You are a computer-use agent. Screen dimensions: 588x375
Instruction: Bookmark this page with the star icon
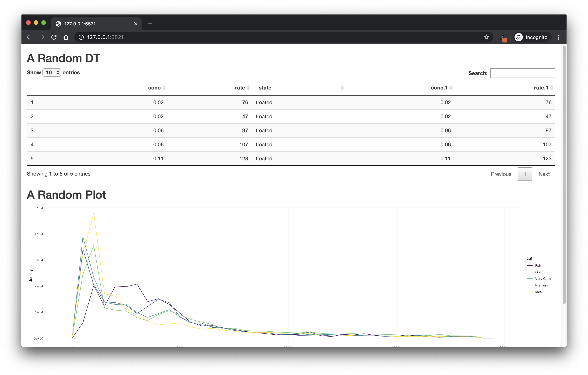pyautogui.click(x=486, y=37)
